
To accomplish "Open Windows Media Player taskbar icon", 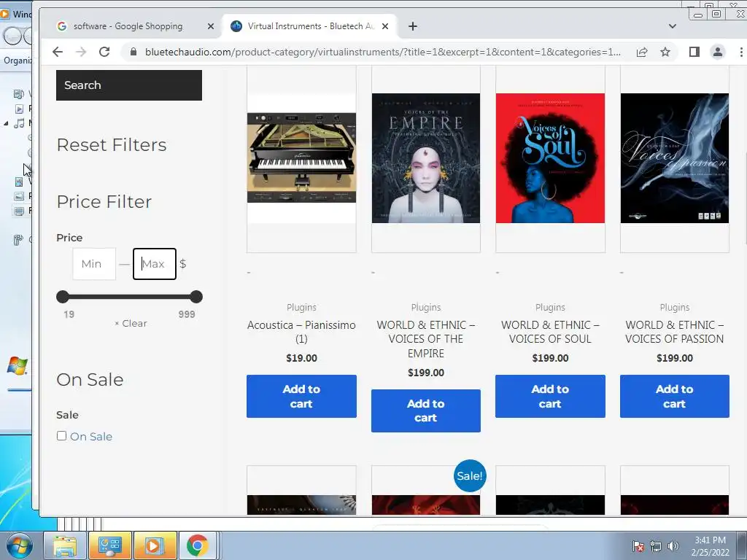I will tap(155, 545).
